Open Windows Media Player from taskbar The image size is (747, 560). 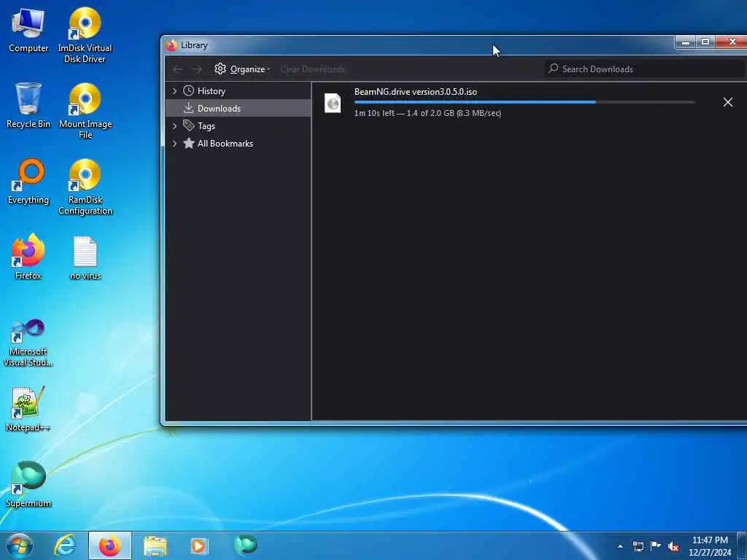(x=199, y=545)
